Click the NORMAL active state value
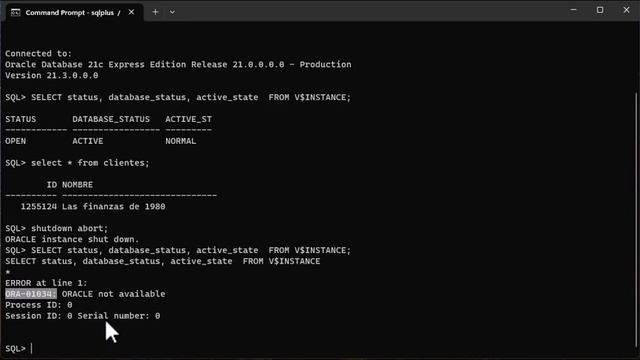The image size is (640, 360). pos(181,141)
